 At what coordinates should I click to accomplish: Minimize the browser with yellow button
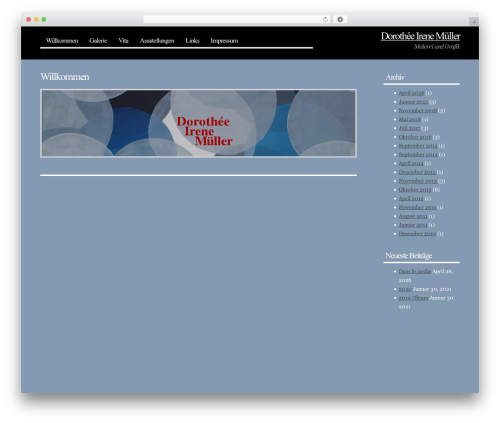click(x=36, y=19)
